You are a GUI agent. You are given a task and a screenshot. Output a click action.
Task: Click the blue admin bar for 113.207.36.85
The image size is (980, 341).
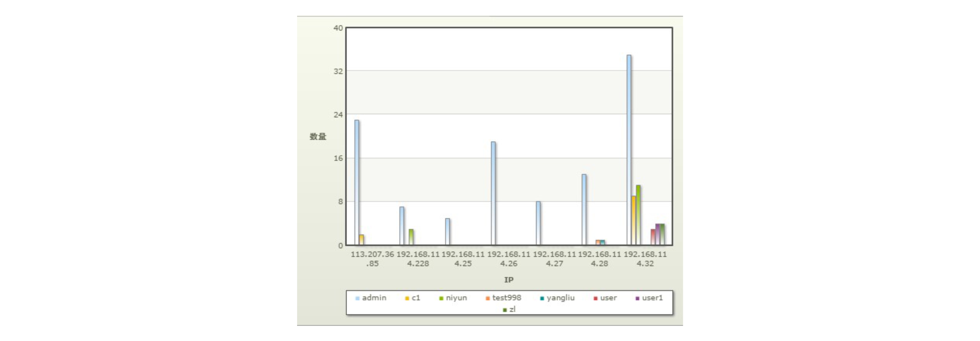357,182
